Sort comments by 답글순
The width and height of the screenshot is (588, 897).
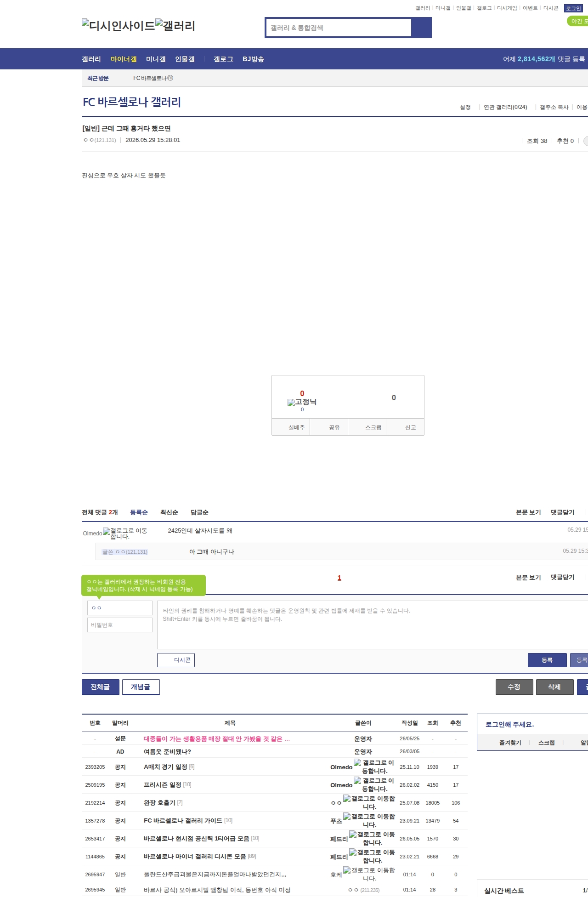click(199, 512)
